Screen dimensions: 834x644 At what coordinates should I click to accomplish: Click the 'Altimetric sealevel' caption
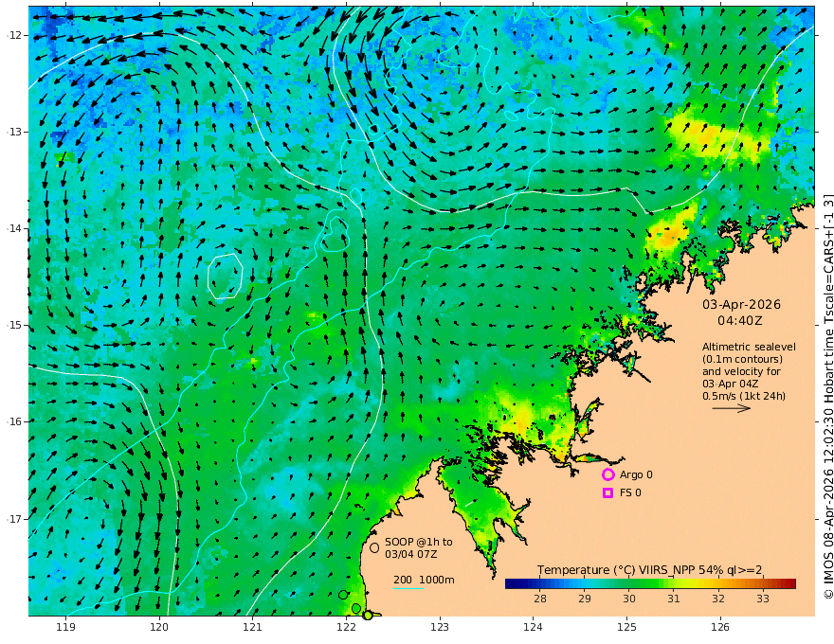point(749,347)
